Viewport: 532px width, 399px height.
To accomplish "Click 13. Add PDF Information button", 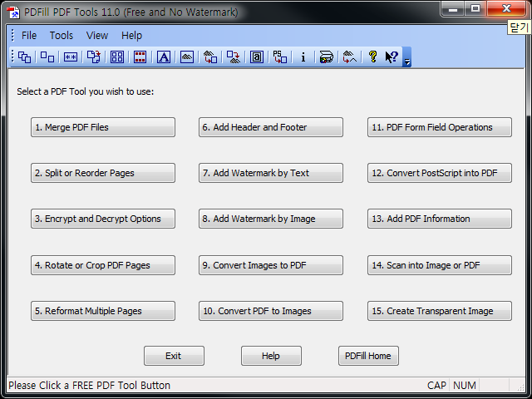I will (x=440, y=219).
